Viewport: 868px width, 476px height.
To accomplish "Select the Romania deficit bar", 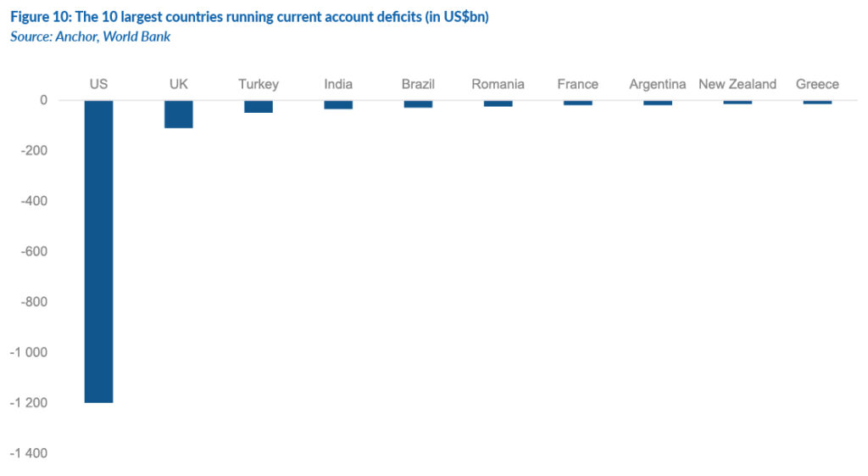I will 498,104.
